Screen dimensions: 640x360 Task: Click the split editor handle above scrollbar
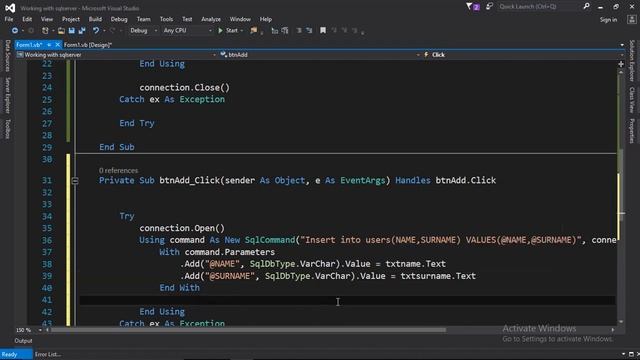pyautogui.click(x=621, y=64)
